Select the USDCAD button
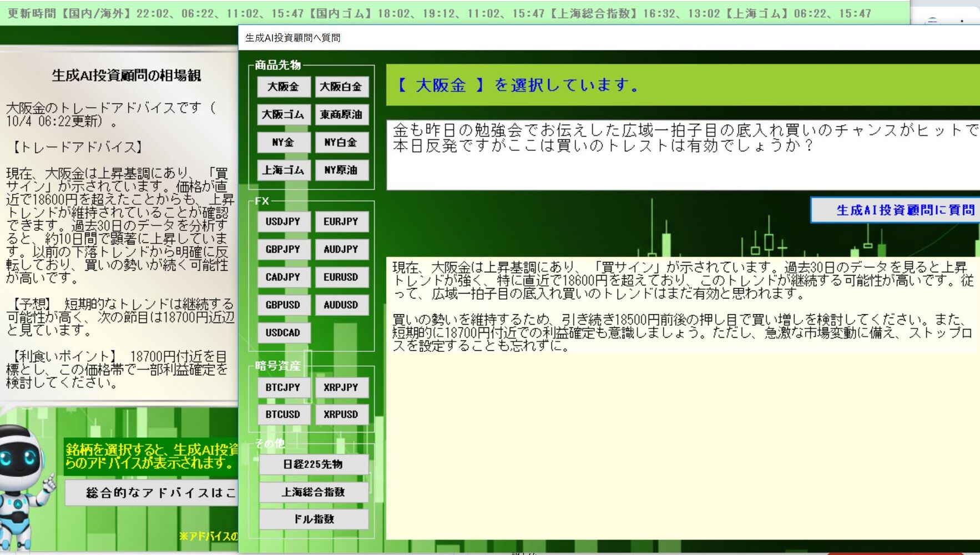980x555 pixels. [284, 332]
